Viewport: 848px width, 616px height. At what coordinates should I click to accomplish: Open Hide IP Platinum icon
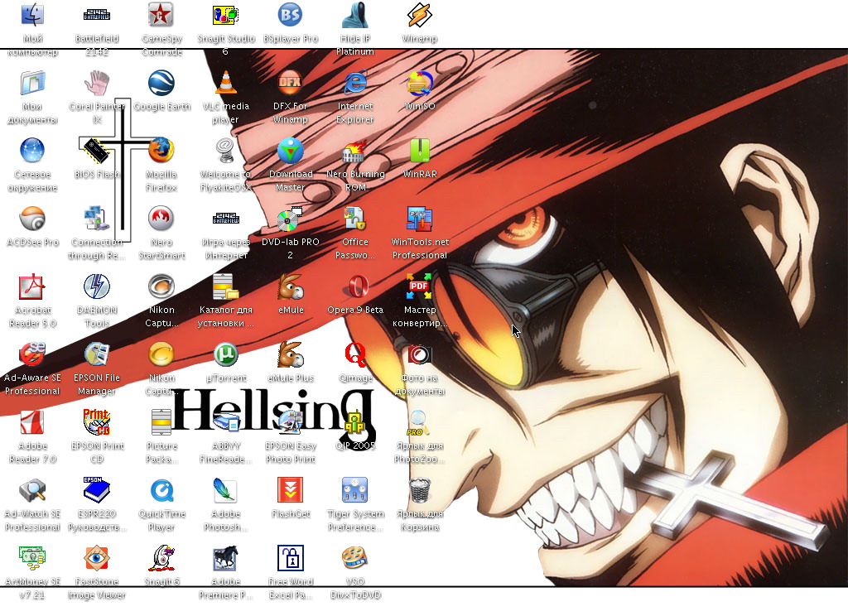(x=354, y=16)
